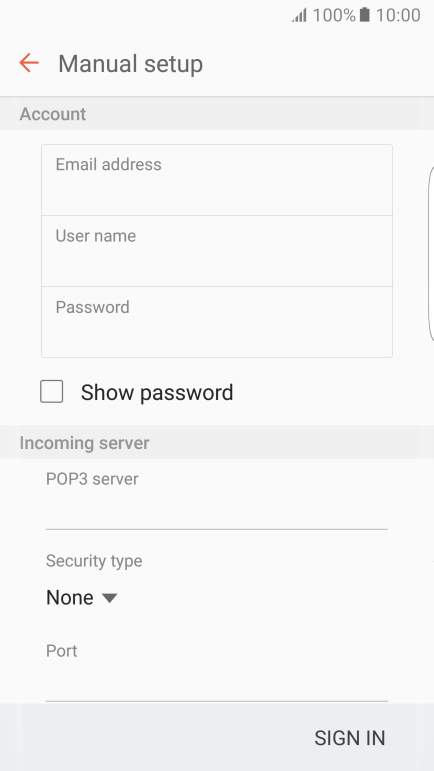Image resolution: width=434 pixels, height=771 pixels.
Task: Focus the Password field
Action: pyautogui.click(x=217, y=322)
